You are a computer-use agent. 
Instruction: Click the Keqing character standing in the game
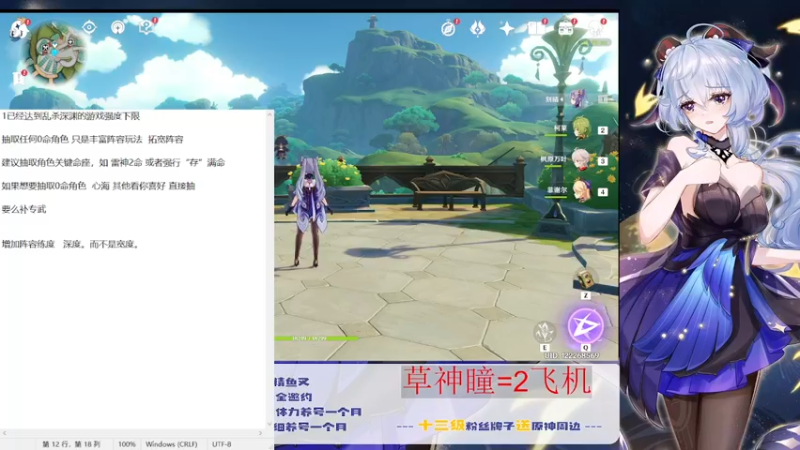point(308,211)
